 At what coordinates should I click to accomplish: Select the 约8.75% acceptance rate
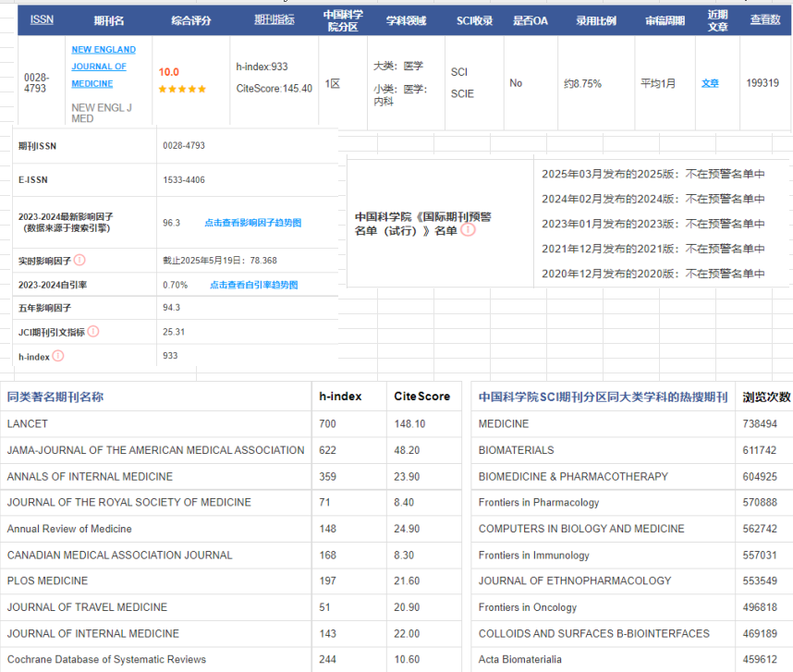click(582, 83)
